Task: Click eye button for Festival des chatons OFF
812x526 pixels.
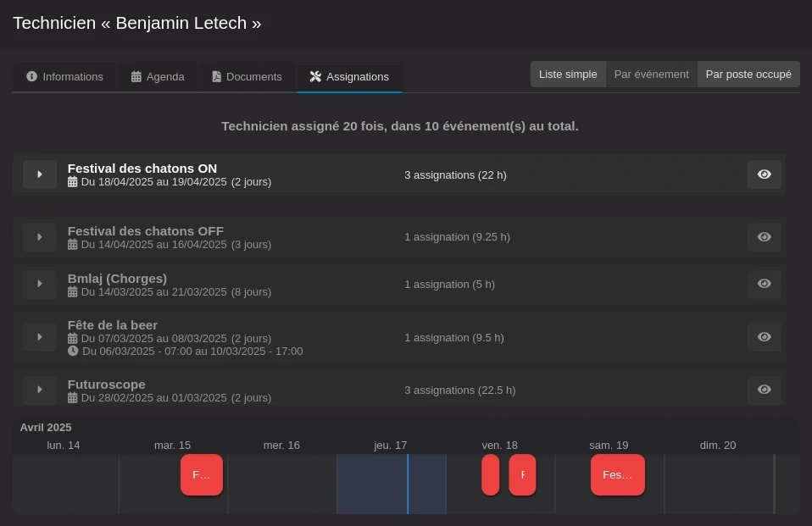Action: point(764,237)
